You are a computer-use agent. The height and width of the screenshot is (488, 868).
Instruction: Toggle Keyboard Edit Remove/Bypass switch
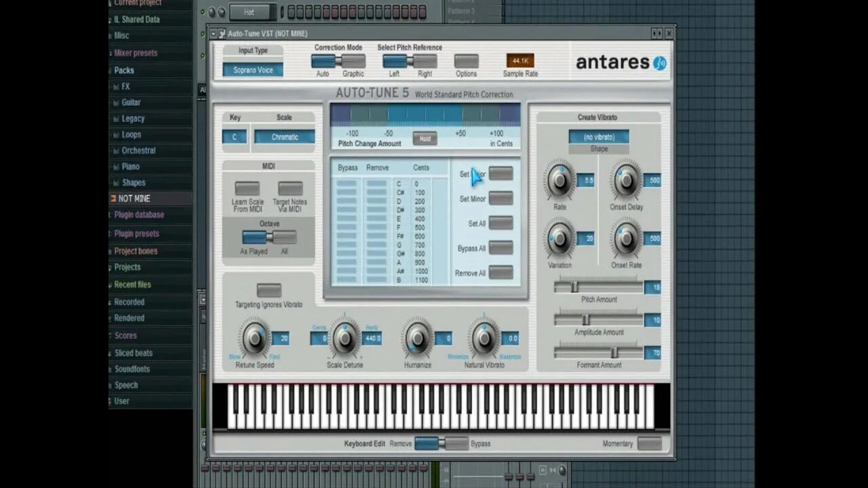[441, 443]
